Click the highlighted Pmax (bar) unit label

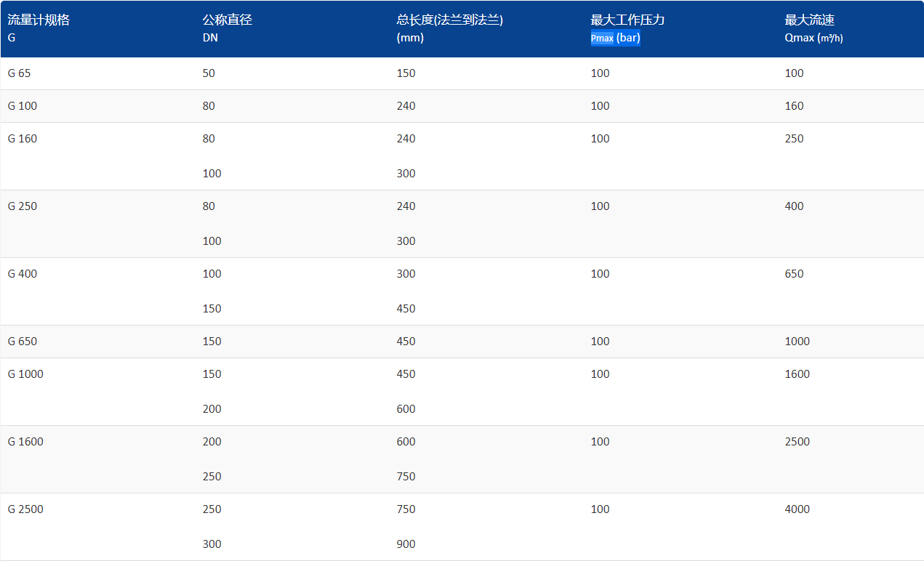pyautogui.click(x=615, y=39)
